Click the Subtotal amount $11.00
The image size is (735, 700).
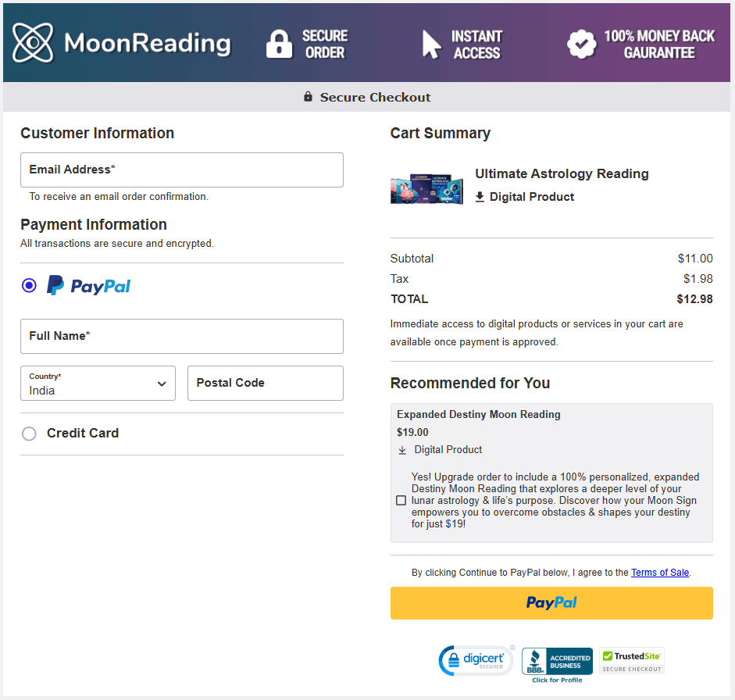click(695, 259)
